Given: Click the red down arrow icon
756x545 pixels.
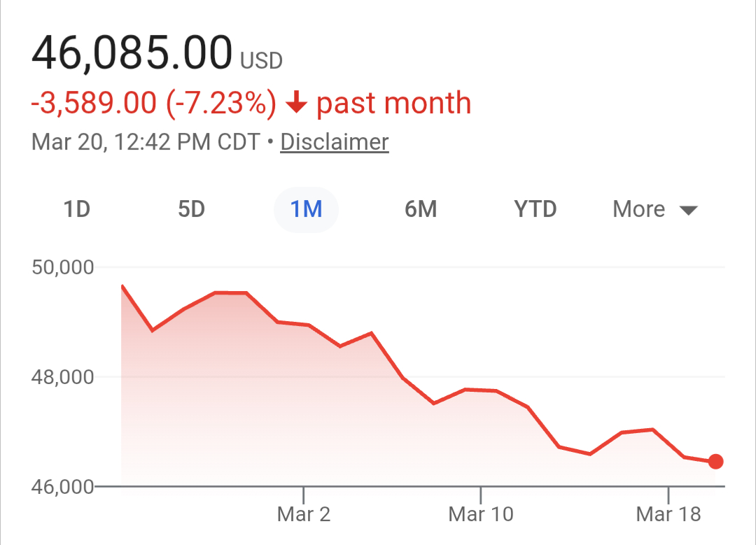Looking at the screenshot, I should (297, 104).
